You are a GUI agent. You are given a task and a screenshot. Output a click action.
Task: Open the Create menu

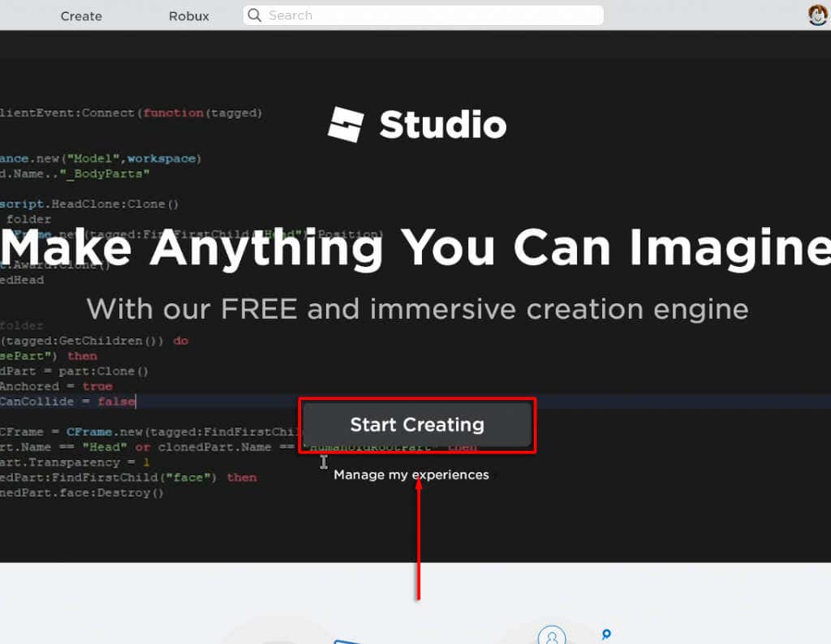[80, 15]
